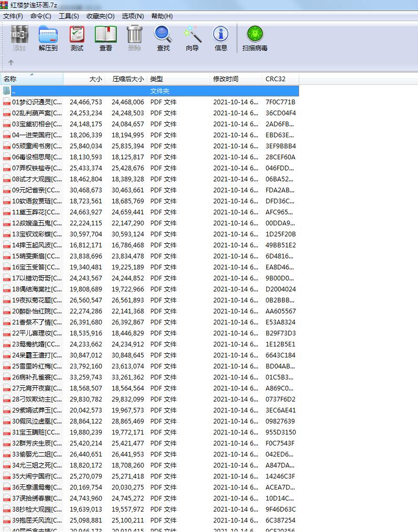Go up one folder level arrow
The width and height of the screenshot is (418, 532).
pyautogui.click(x=10, y=63)
